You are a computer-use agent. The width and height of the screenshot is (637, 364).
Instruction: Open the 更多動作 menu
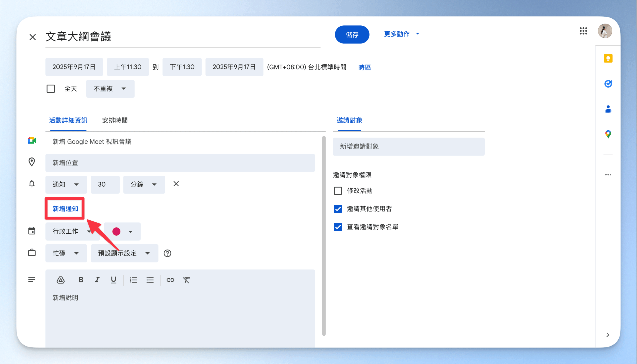(x=401, y=34)
